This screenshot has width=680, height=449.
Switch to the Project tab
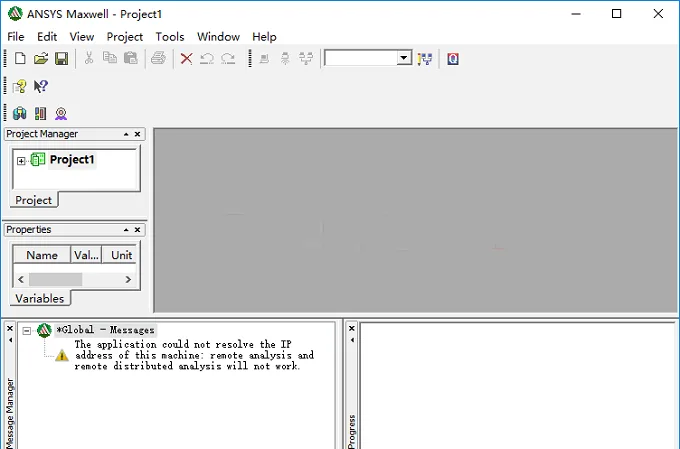pyautogui.click(x=33, y=200)
